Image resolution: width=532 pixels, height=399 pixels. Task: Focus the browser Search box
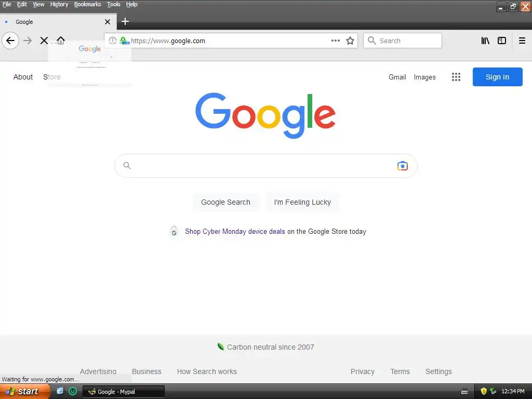403,41
